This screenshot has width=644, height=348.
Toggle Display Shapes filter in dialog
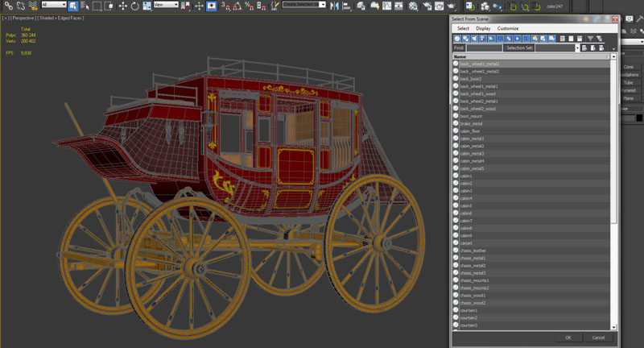(x=466, y=38)
